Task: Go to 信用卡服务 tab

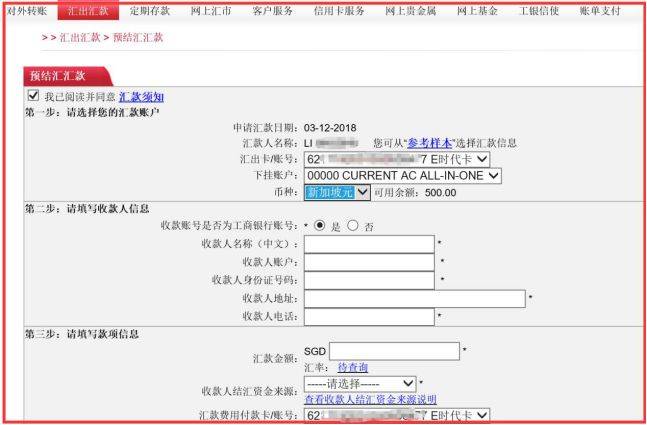Action: pyautogui.click(x=340, y=11)
